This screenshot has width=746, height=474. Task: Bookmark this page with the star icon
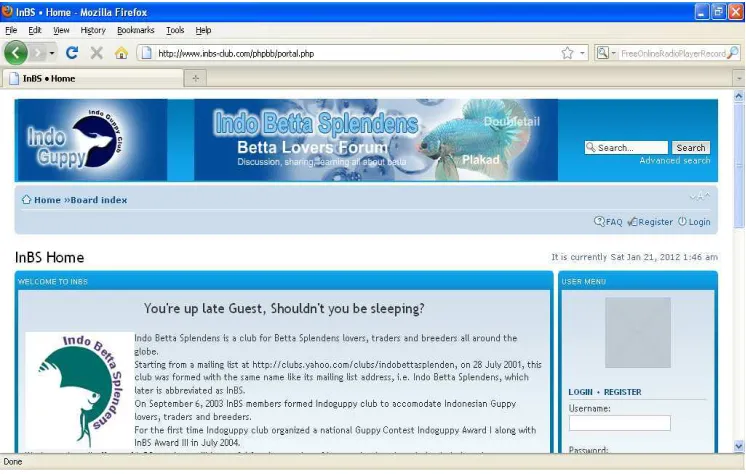click(x=567, y=53)
